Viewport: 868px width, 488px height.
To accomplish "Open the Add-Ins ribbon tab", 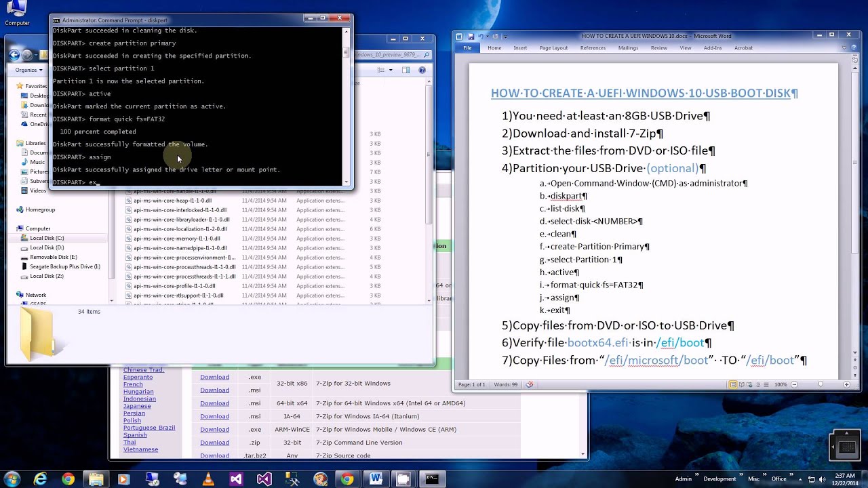I will pyautogui.click(x=713, y=48).
